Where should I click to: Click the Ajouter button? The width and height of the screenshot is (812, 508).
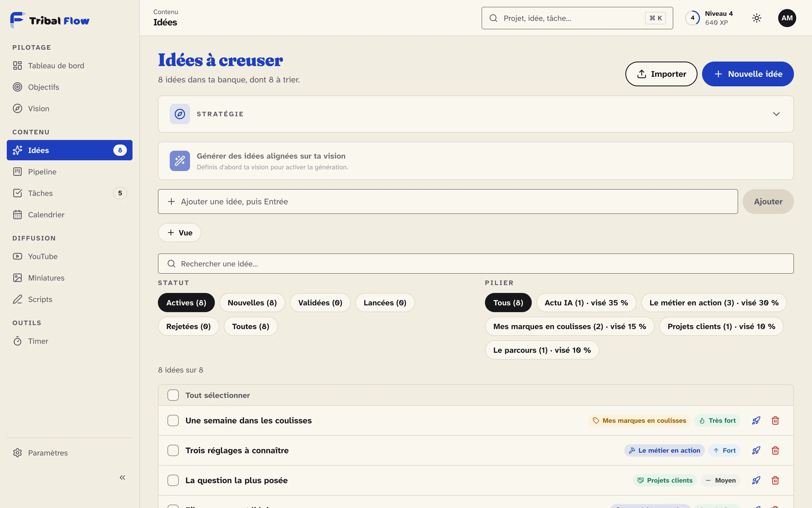click(768, 202)
